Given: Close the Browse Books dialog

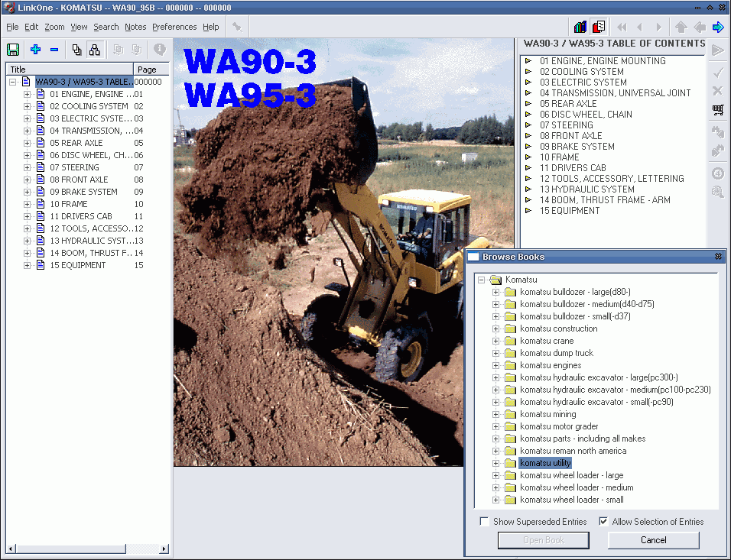Looking at the screenshot, I should [719, 256].
